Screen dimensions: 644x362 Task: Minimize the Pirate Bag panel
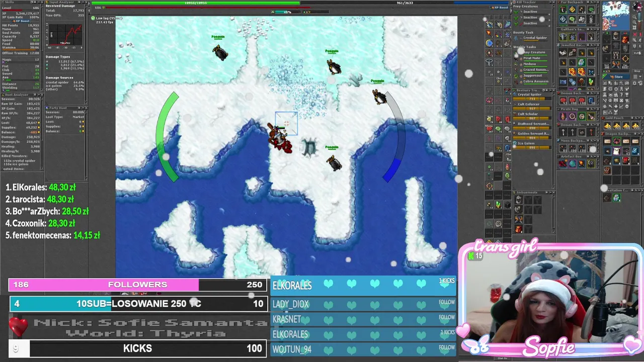pyautogui.click(x=595, y=109)
